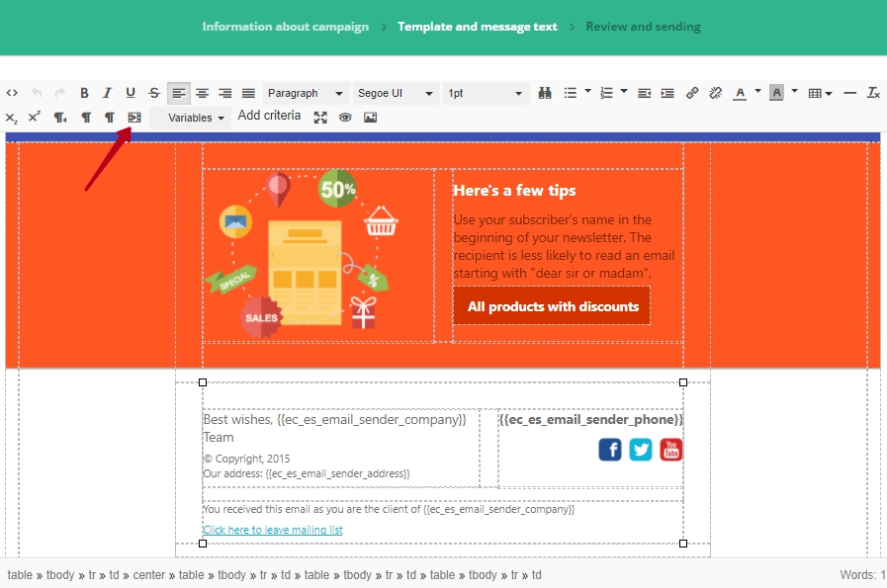This screenshot has width=887, height=588.
Task: Open the source code view icon
Action: click(12, 93)
